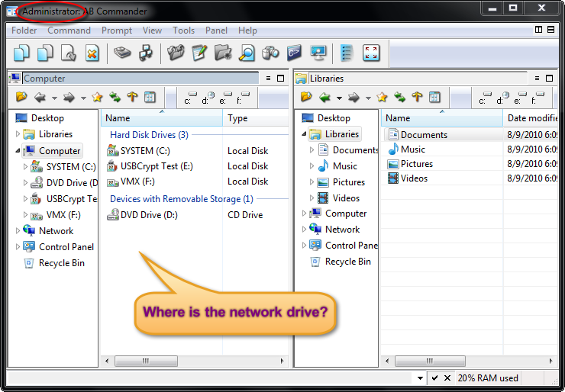Open the Prompt menu

(117, 31)
